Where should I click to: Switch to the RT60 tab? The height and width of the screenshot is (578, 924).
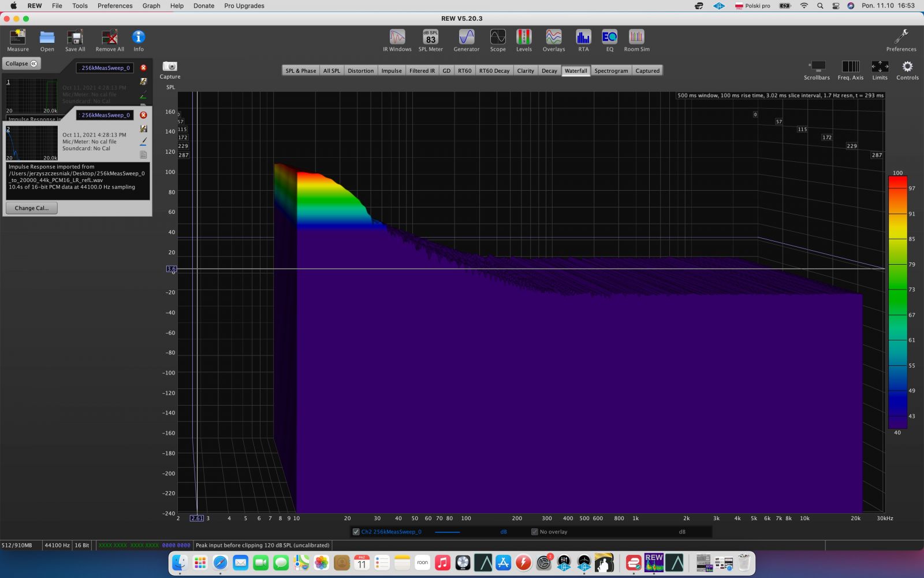[x=465, y=71]
